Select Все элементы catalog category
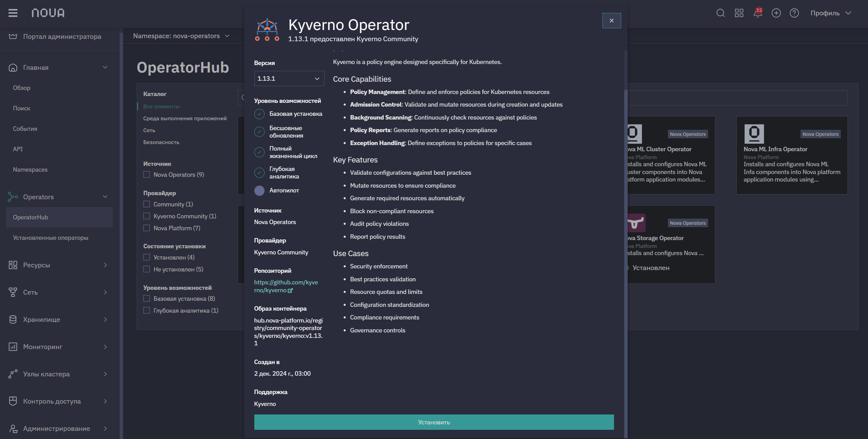Viewport: 868px width, 439px height. (x=161, y=107)
